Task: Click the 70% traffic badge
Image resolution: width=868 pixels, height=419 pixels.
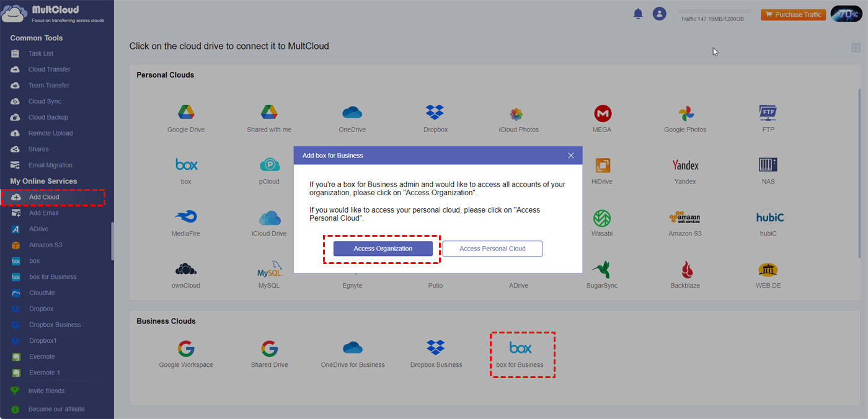Action: pyautogui.click(x=846, y=14)
